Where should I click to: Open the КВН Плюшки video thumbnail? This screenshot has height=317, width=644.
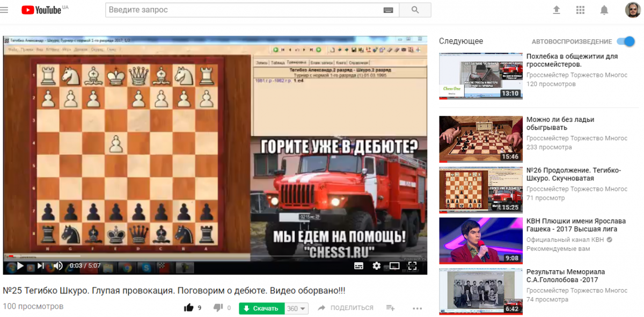click(480, 240)
